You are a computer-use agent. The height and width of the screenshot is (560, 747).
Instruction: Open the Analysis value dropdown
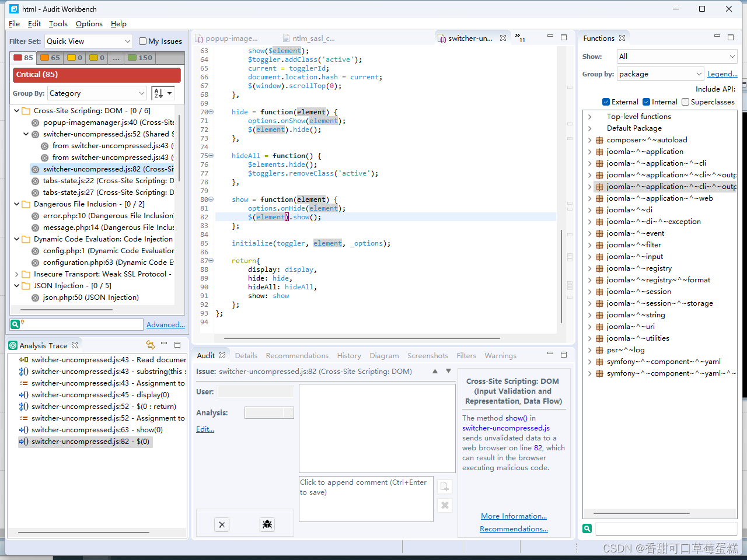(x=269, y=412)
